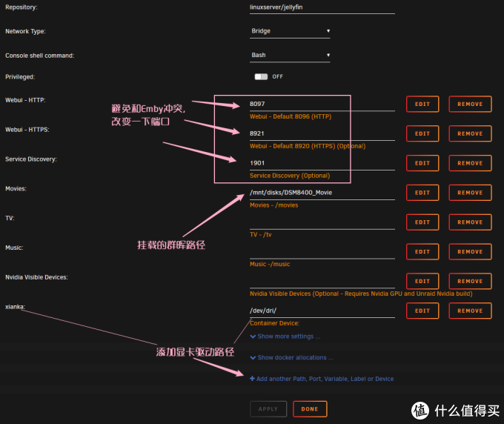Edit the Webui - HTTP setting

(x=422, y=105)
